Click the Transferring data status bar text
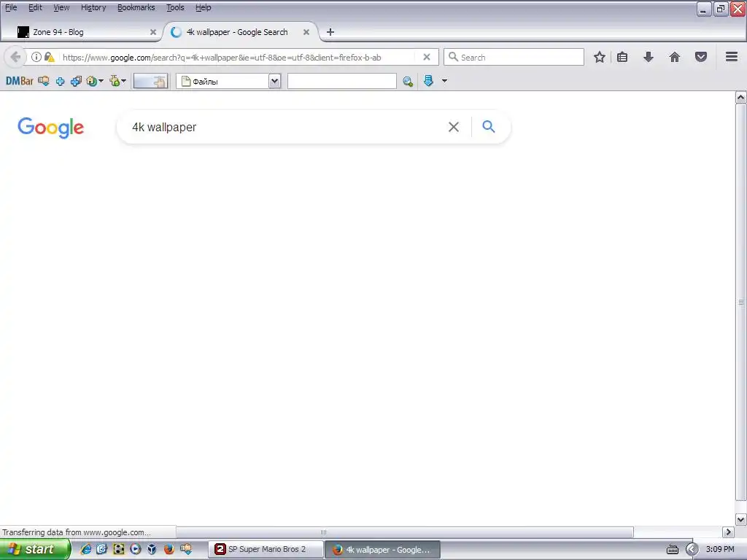 (x=76, y=532)
